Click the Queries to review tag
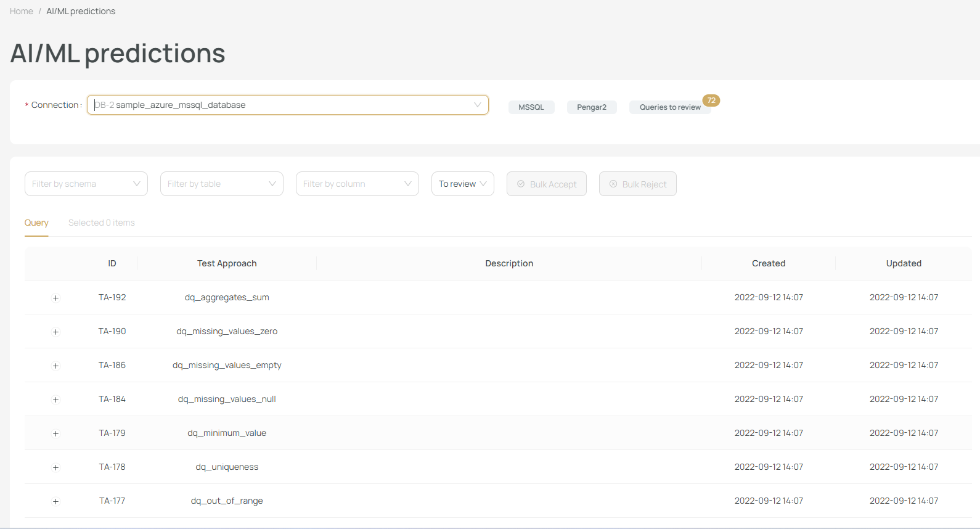 (x=669, y=107)
